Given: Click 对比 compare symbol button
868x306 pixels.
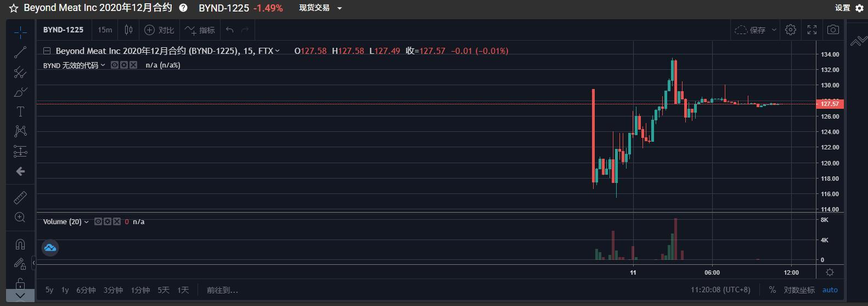Looking at the screenshot, I should [159, 30].
